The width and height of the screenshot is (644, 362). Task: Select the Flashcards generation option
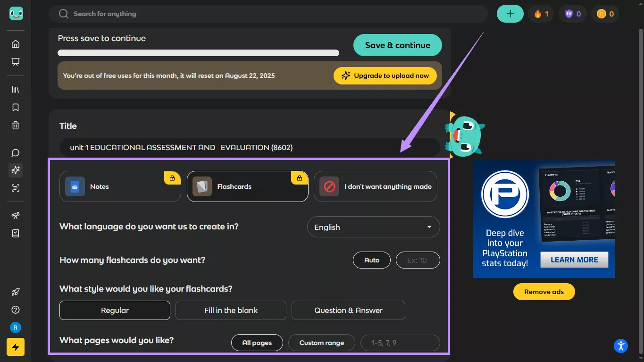coord(247,186)
